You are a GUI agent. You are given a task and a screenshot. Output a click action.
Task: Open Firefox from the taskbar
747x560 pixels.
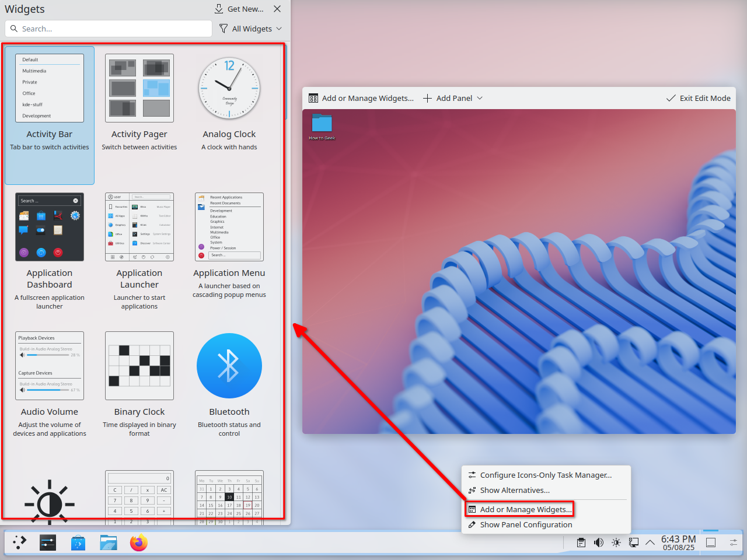139,542
